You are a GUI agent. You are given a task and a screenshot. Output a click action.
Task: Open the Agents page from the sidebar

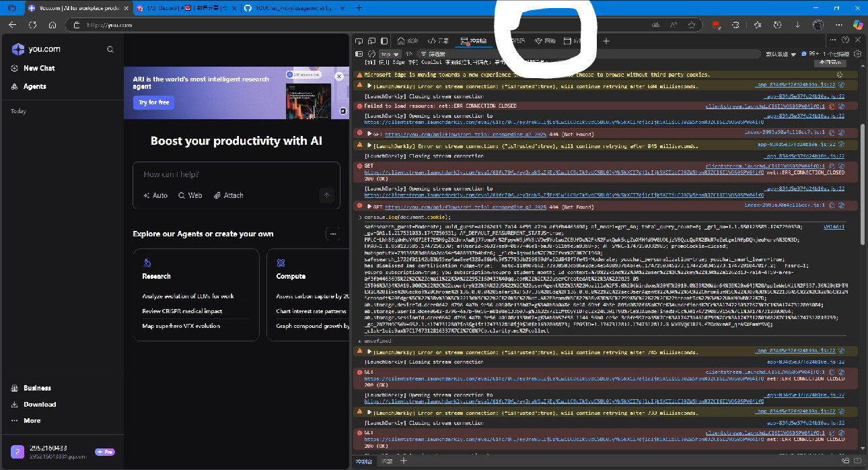pyautogui.click(x=34, y=86)
